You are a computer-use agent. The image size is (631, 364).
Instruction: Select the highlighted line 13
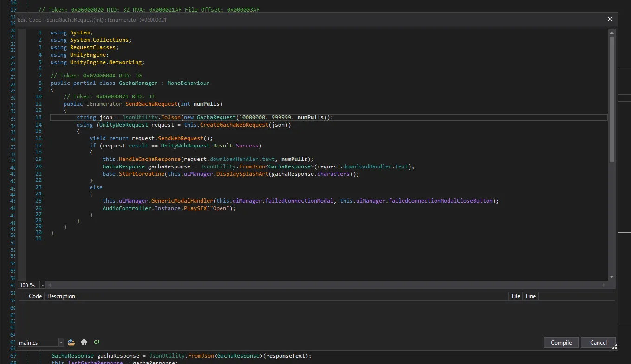point(186,117)
